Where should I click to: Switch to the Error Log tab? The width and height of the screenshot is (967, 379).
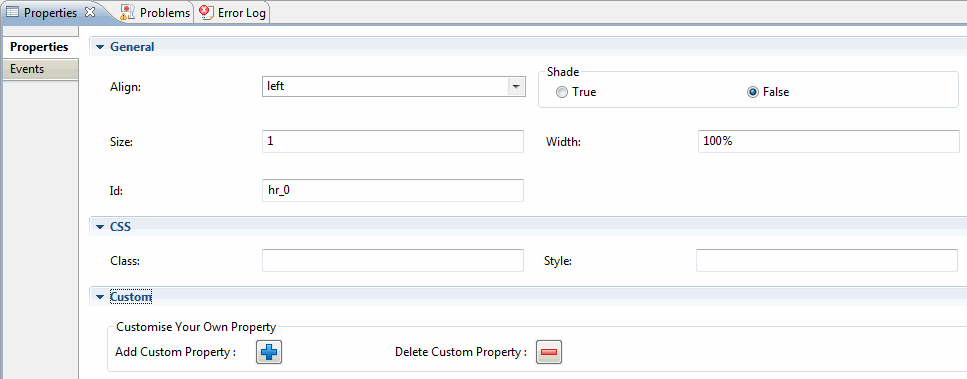click(x=233, y=12)
